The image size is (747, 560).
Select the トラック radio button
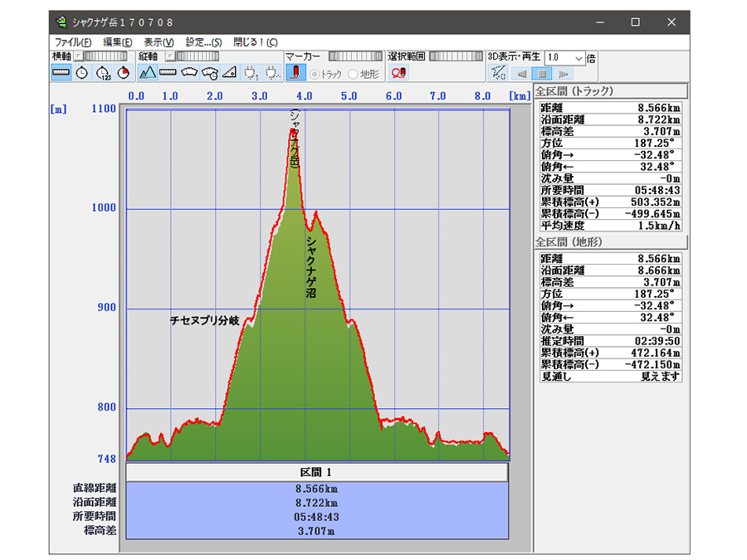315,74
